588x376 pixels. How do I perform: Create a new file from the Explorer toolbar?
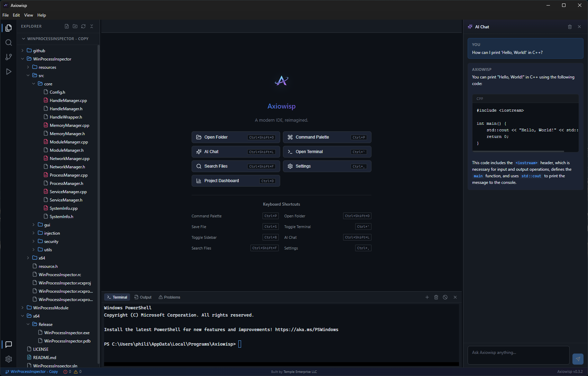click(x=66, y=26)
